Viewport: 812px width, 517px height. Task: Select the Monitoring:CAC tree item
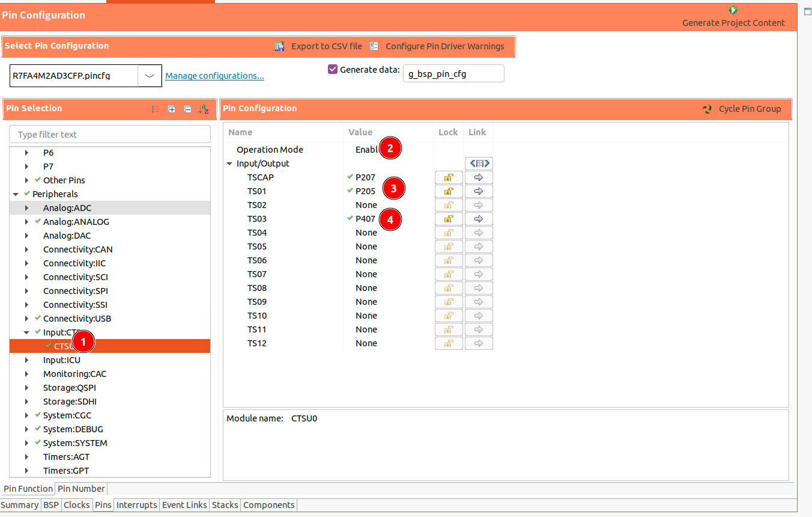point(74,374)
